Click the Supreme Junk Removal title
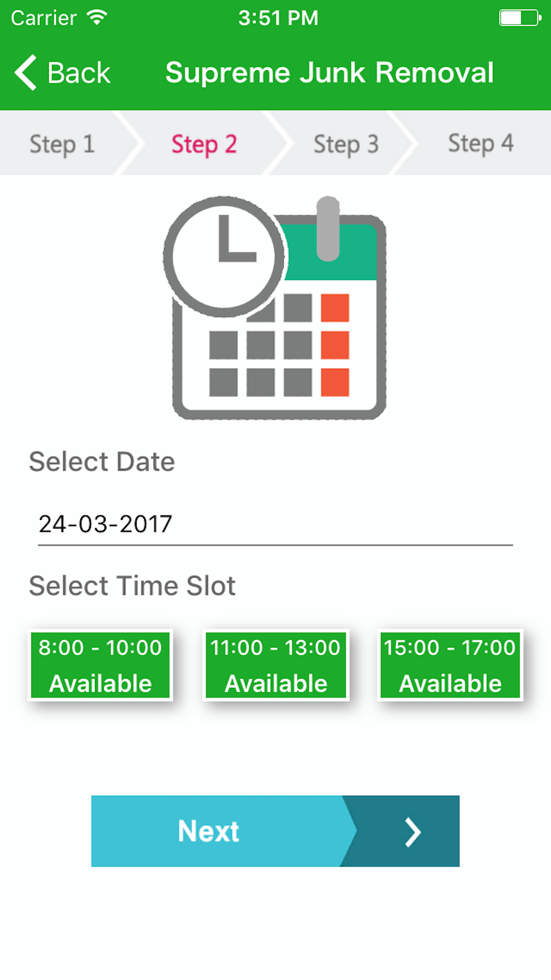 click(x=329, y=72)
